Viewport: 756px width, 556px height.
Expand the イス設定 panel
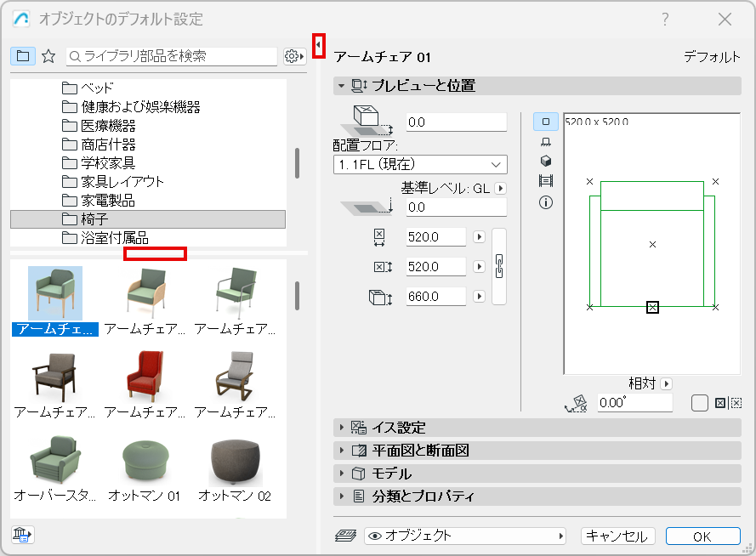[x=342, y=428]
